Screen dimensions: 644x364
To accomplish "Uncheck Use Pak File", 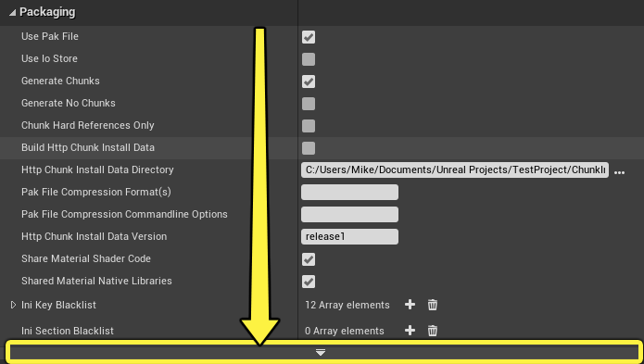I will (x=309, y=37).
